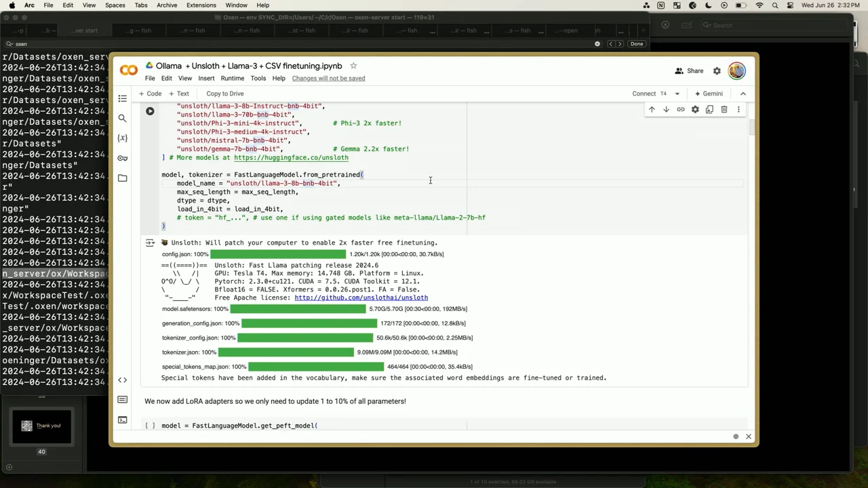Viewport: 868px width, 488px height.
Task: Open the Colab File menu
Action: click(150, 78)
